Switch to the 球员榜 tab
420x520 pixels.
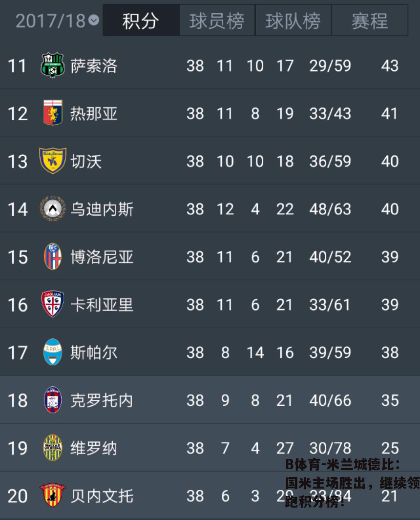(217, 21)
